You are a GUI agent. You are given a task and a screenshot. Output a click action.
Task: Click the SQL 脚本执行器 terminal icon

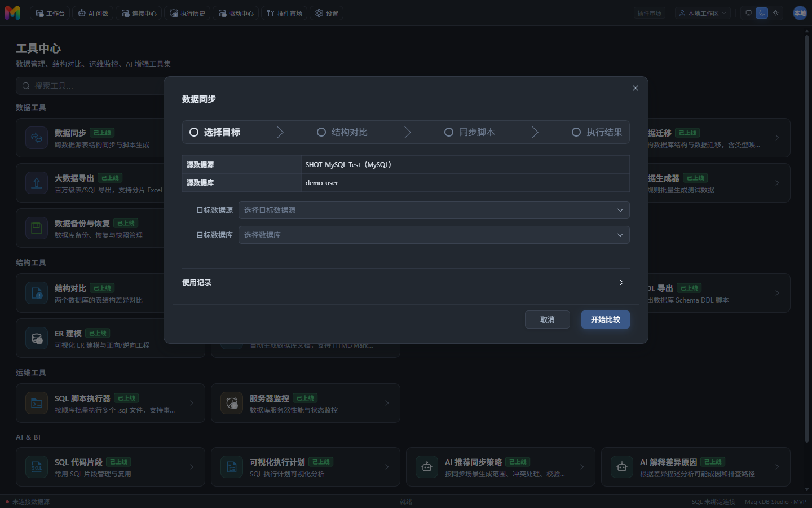pyautogui.click(x=37, y=403)
